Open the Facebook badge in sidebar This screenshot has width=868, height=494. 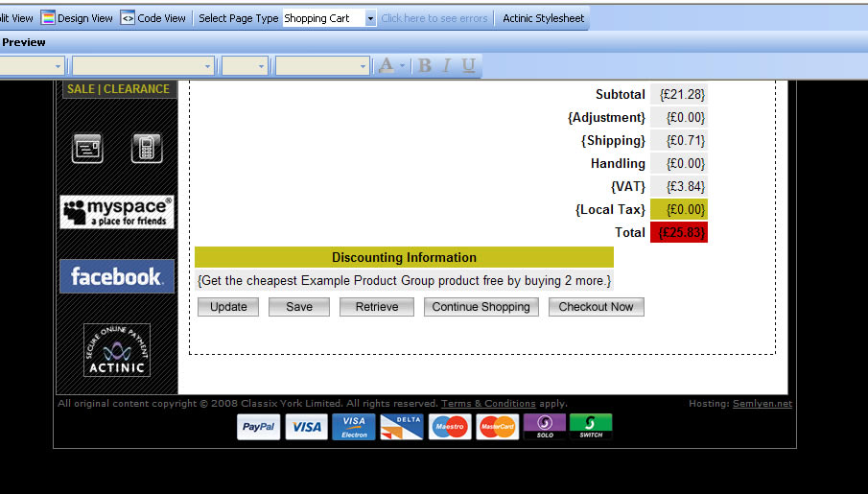117,276
